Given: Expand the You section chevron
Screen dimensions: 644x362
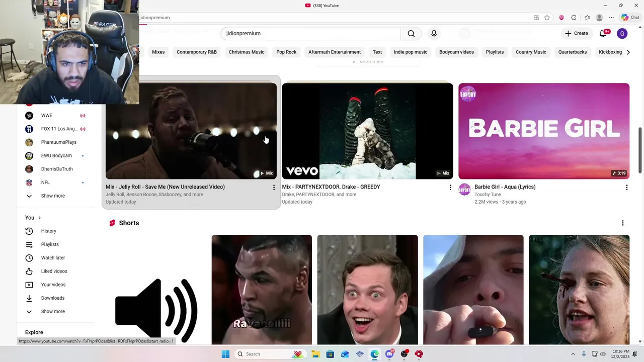Looking at the screenshot, I should 39,218.
